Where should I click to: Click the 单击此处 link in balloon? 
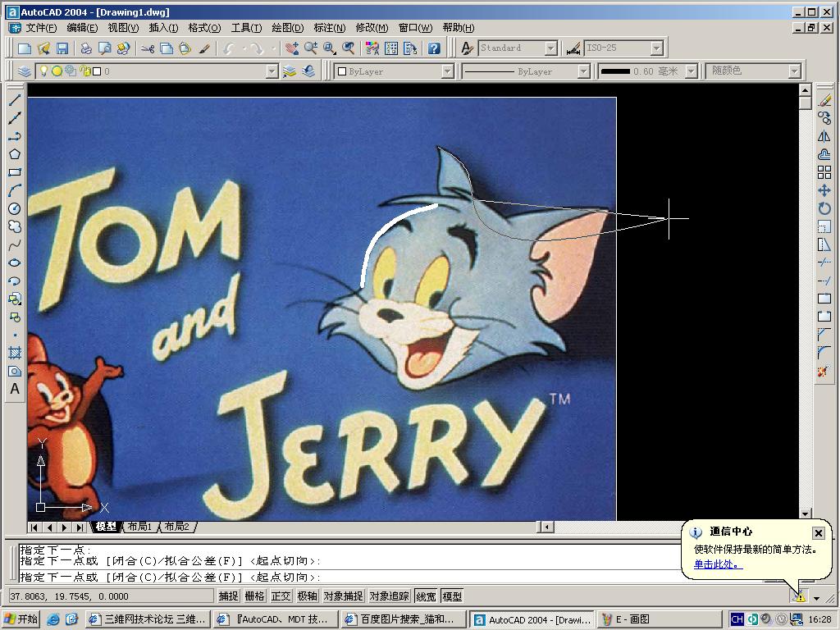[718, 564]
